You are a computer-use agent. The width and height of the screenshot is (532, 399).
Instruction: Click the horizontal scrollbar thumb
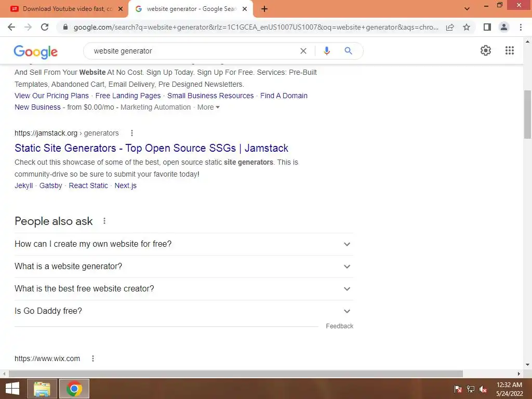coord(236,374)
